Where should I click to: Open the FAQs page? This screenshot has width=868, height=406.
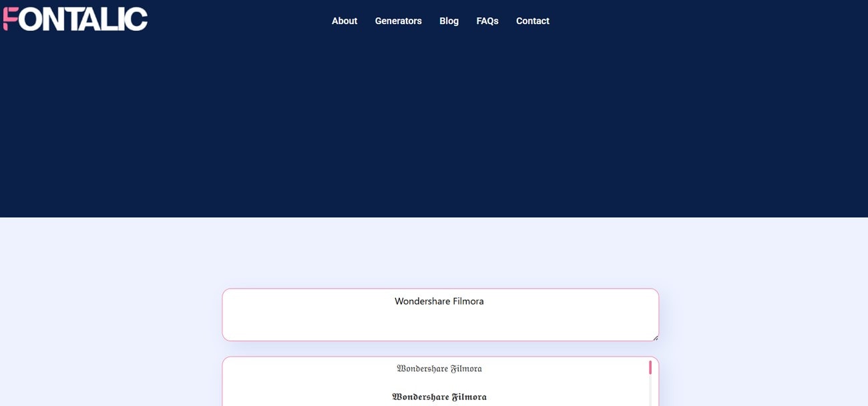pos(487,21)
